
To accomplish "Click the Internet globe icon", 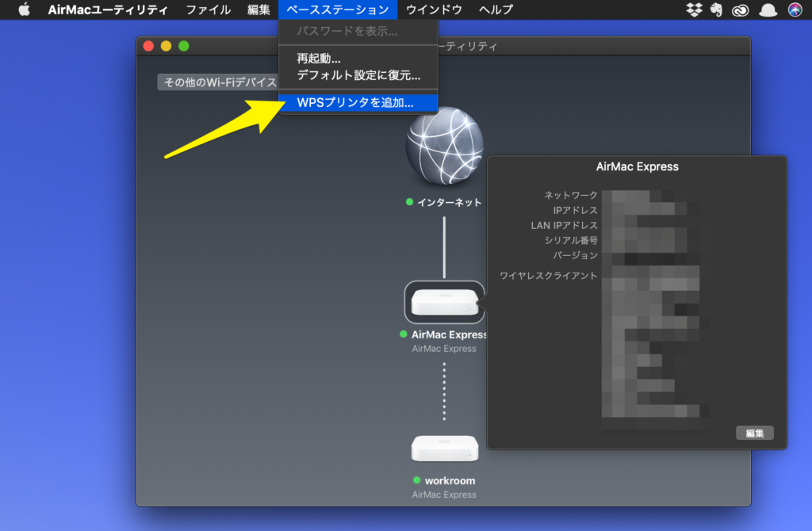I will coord(444,146).
